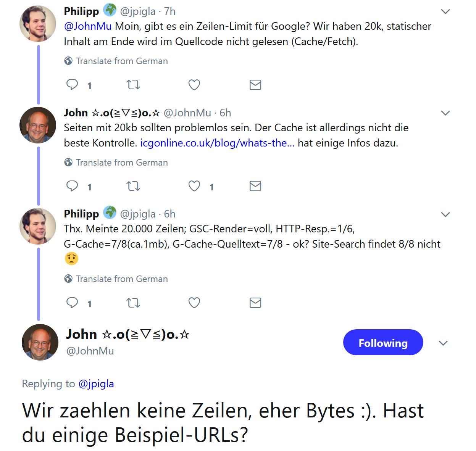Reply to Philipp's Site-Search tweet
The height and width of the screenshot is (451, 476).
pos(73,303)
